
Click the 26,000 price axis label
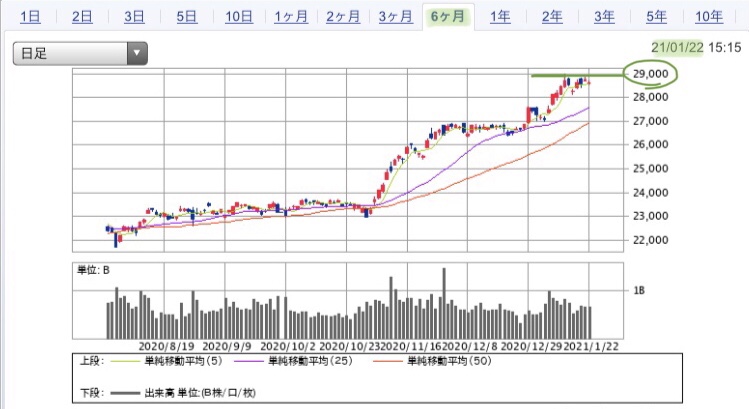pyautogui.click(x=651, y=144)
